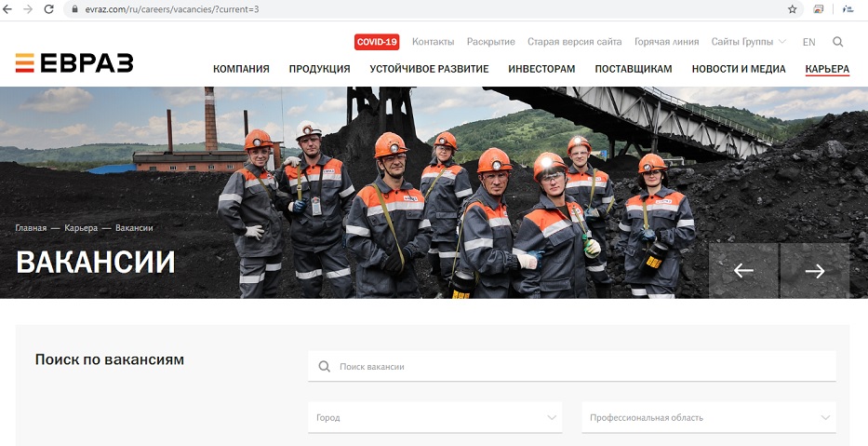Click the previous slide arrow
868x446 pixels.
tap(743, 271)
